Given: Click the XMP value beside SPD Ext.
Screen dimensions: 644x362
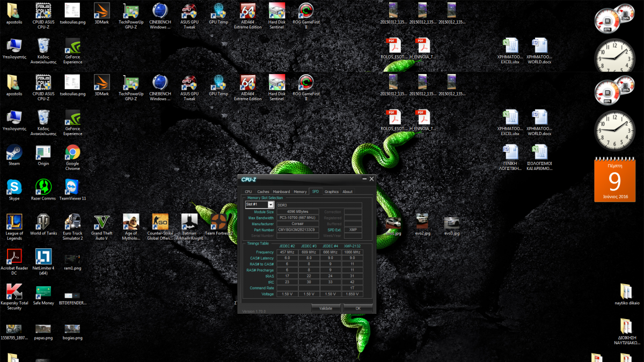Looking at the screenshot, I should point(353,230).
